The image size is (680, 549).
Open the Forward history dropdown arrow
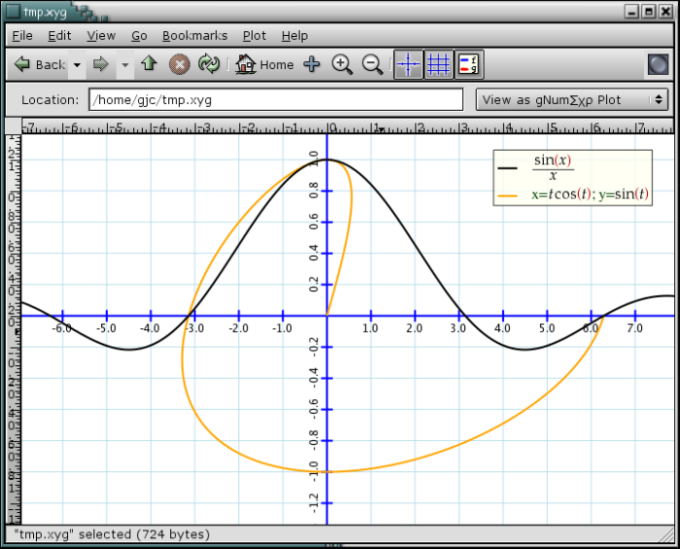[125, 65]
